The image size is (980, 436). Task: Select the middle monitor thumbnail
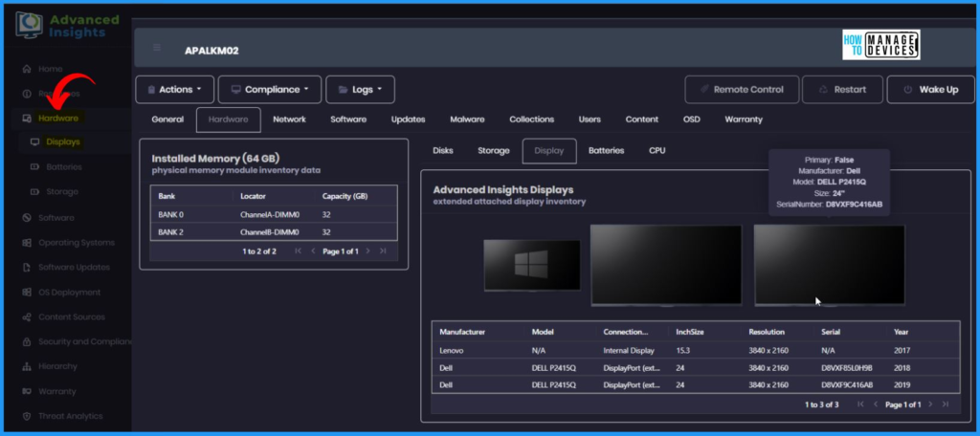[666, 266]
